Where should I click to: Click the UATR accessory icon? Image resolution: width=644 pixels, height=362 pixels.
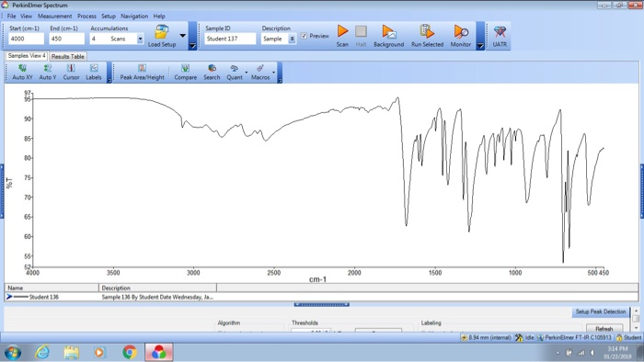click(x=500, y=36)
